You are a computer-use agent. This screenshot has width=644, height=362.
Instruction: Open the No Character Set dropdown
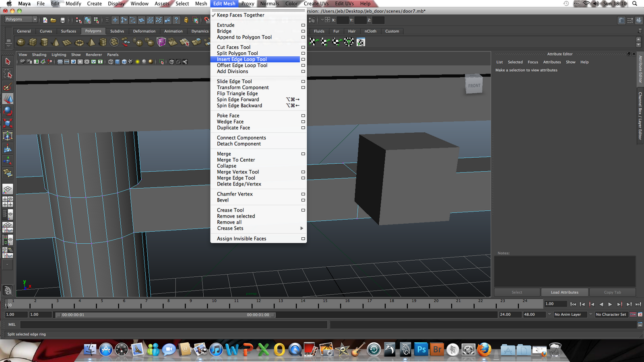point(611,315)
